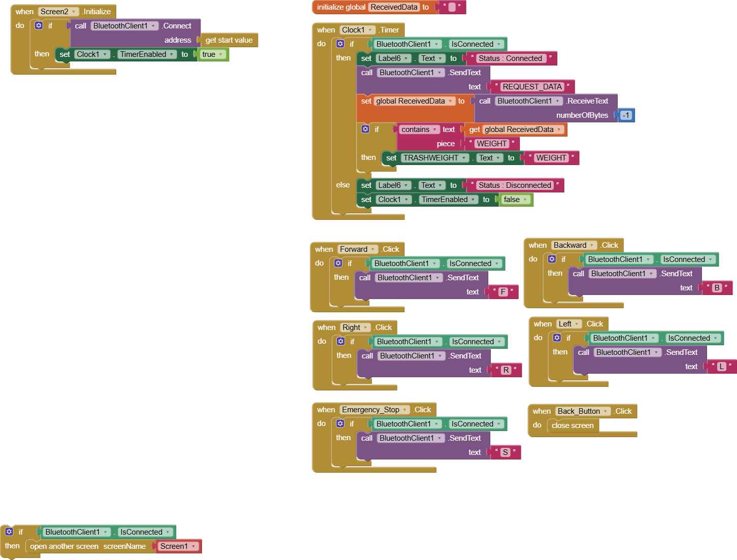737x560 pixels.
Task: Select the 'get start value' block
Action: (229, 40)
